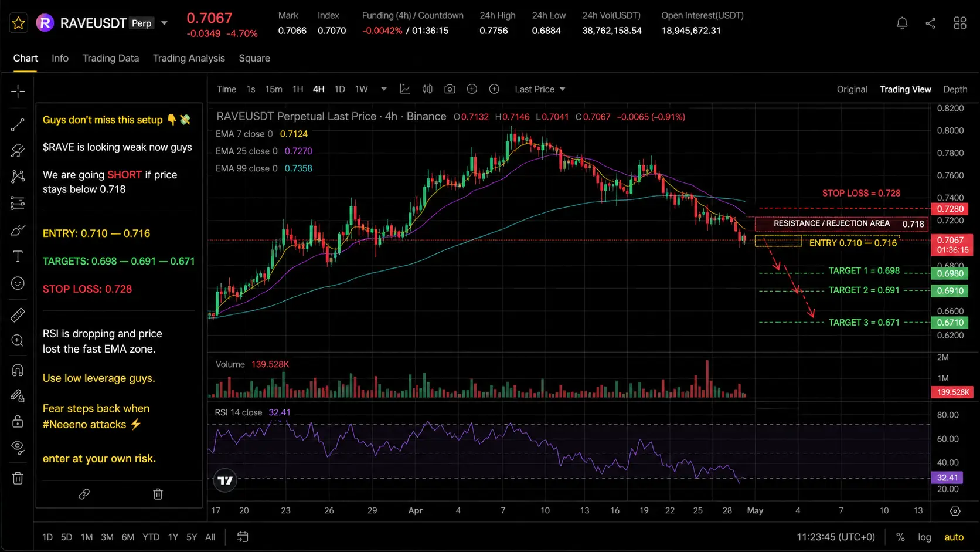Change the candlestick chart style
The height and width of the screenshot is (552, 980).
click(428, 89)
